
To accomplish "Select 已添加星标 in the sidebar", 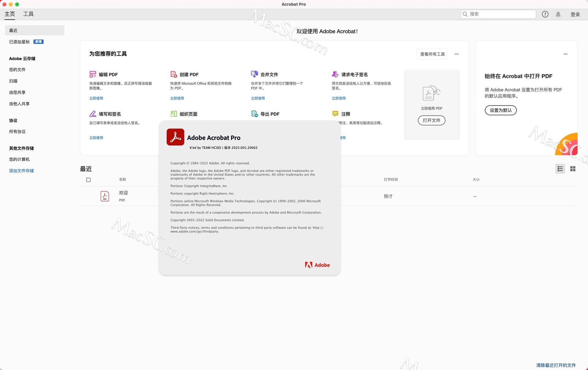I will pos(19,42).
